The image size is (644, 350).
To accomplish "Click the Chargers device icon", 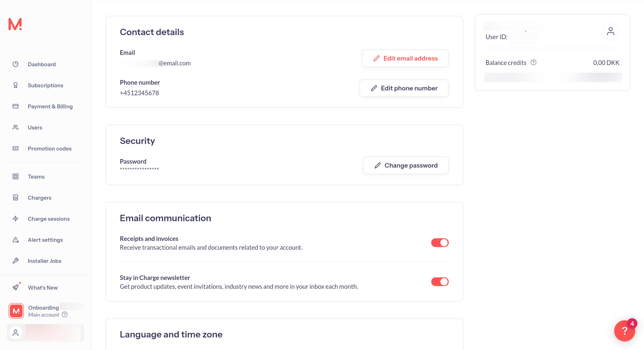I will (x=16, y=198).
